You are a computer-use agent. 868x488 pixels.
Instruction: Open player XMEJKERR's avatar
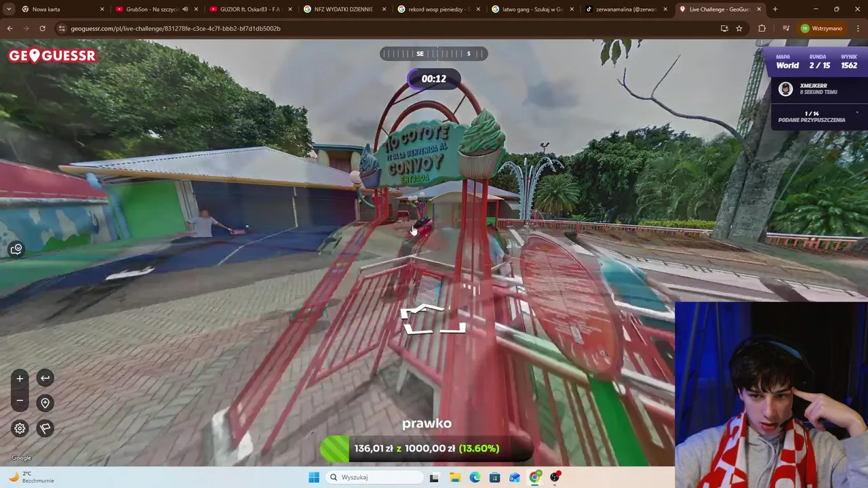(785, 89)
